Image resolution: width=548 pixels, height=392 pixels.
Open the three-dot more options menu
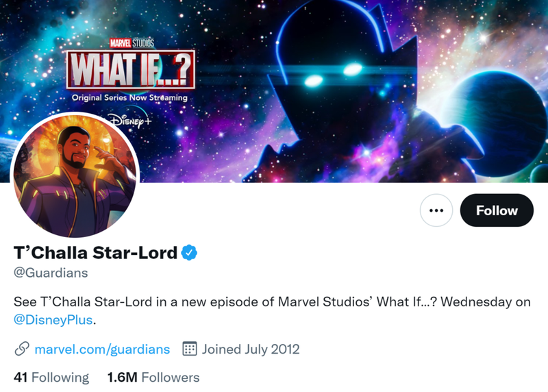click(436, 210)
